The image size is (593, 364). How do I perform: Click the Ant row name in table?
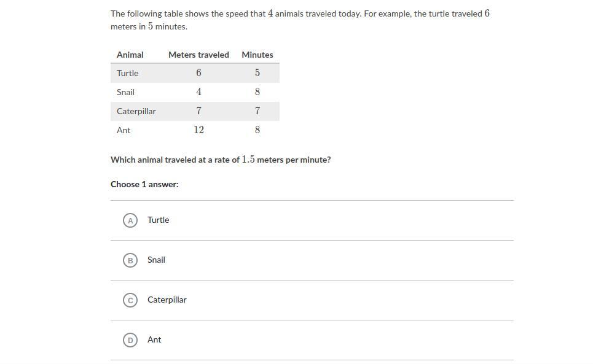124,130
